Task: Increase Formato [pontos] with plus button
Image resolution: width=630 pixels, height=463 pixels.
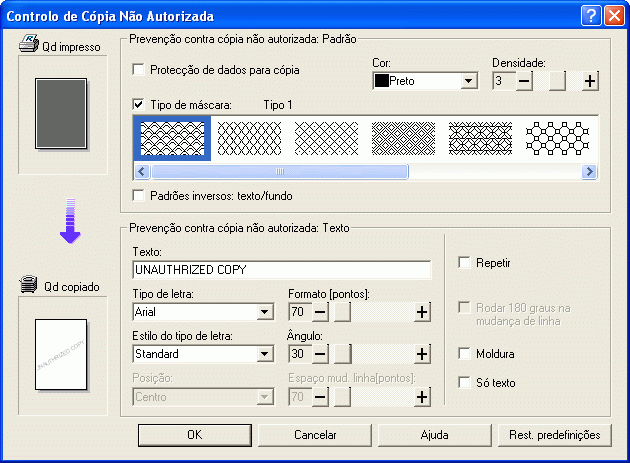Action: pos(422,312)
